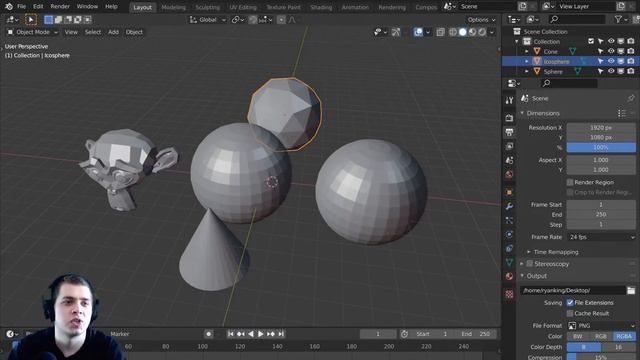
Task: Open the Options dropdown
Action: pyautogui.click(x=482, y=20)
